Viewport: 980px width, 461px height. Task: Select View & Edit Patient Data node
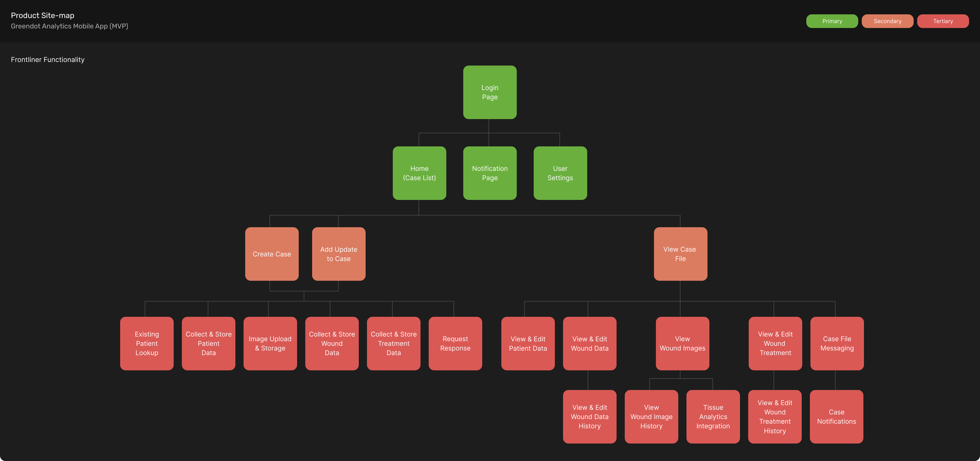coord(528,344)
